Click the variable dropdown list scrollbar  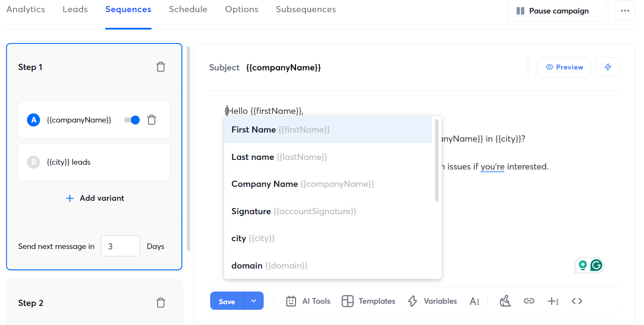(x=436, y=161)
